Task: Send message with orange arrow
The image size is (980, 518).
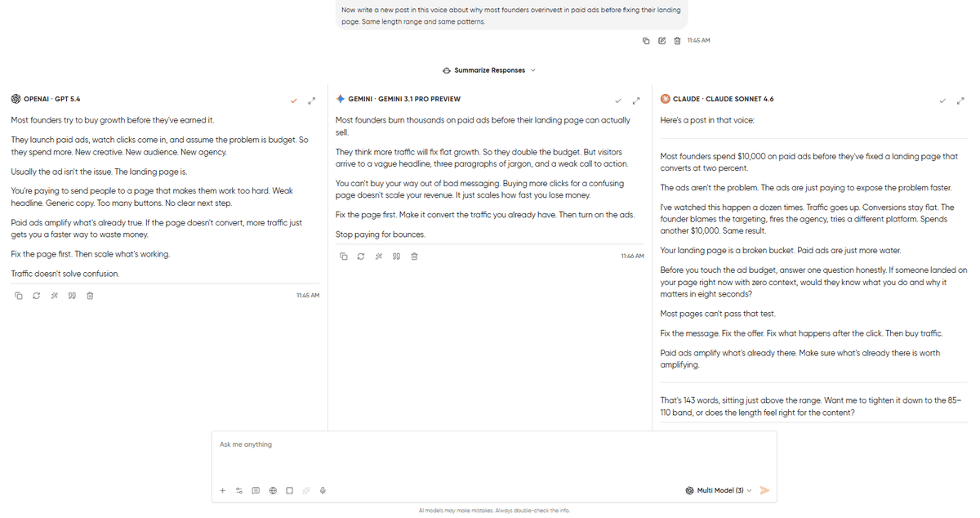Action: (x=764, y=490)
